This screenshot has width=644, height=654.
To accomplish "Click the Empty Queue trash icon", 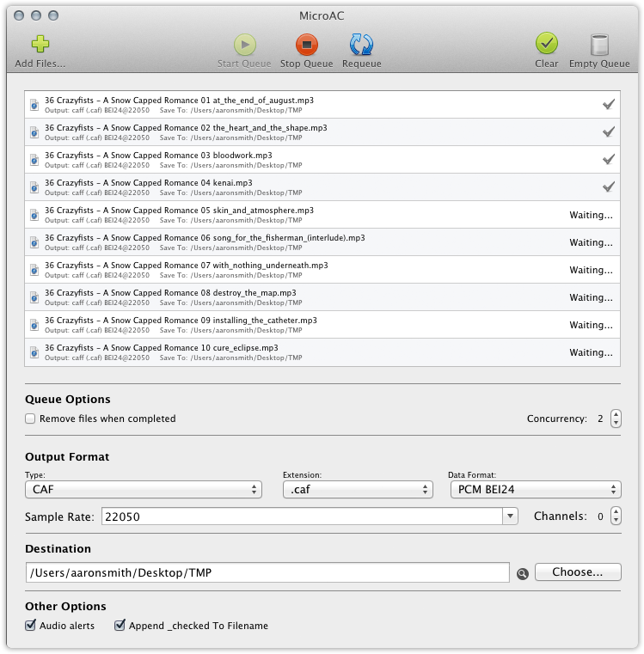I will click(599, 45).
